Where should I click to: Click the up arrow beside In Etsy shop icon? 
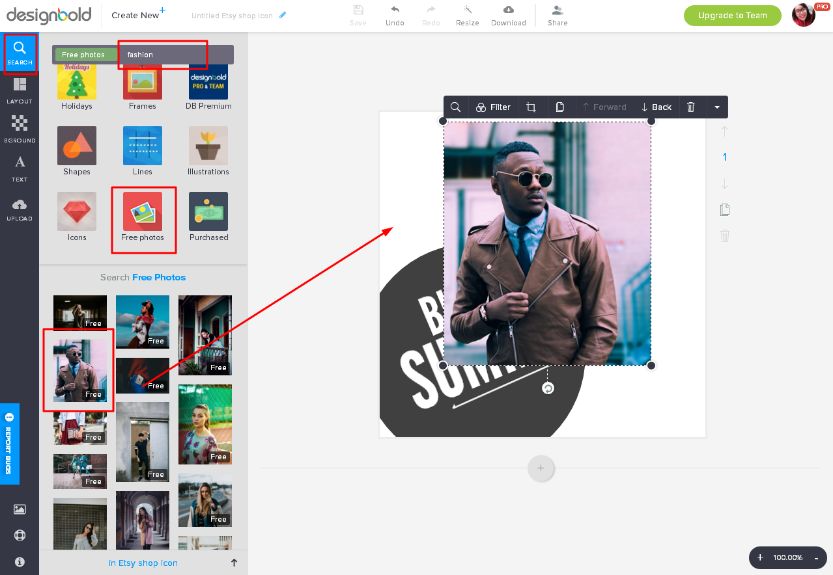coord(234,562)
